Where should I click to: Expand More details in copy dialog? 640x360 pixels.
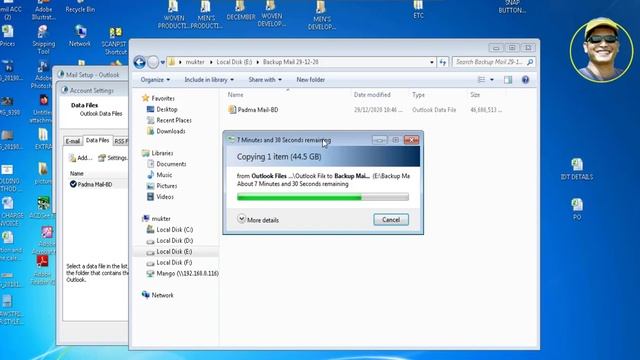pos(258,220)
